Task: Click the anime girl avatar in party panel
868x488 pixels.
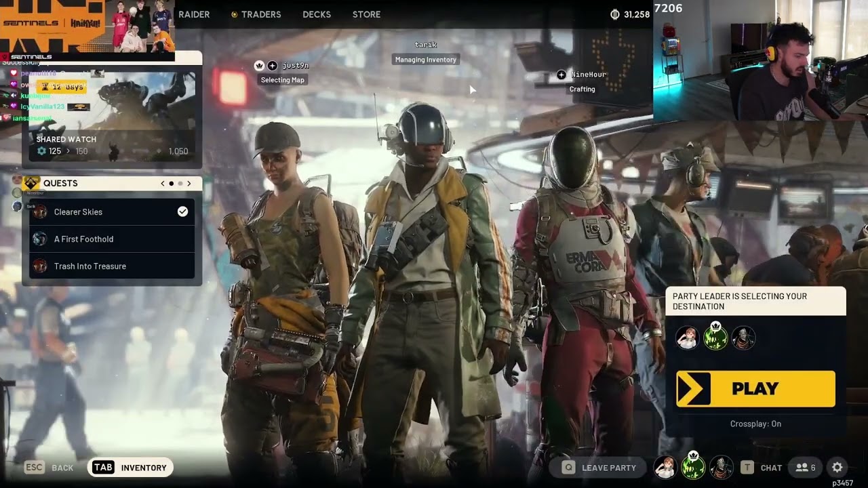Action: pyautogui.click(x=687, y=338)
